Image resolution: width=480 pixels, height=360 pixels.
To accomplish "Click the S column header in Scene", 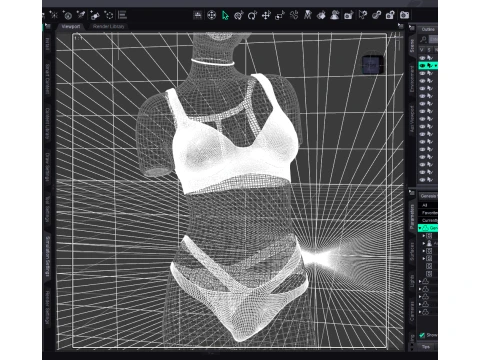I will click(429, 50).
